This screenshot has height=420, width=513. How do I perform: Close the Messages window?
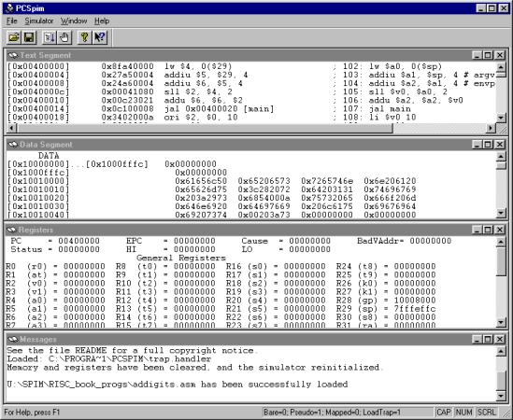point(500,340)
